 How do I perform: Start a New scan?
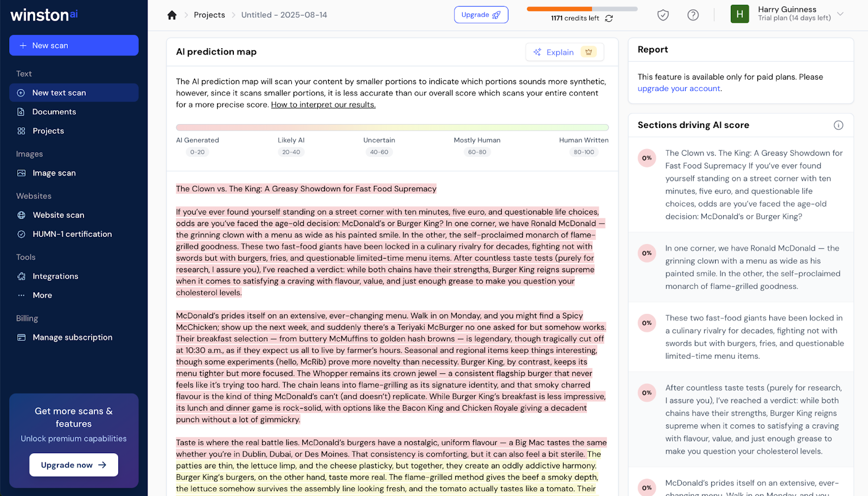(74, 46)
